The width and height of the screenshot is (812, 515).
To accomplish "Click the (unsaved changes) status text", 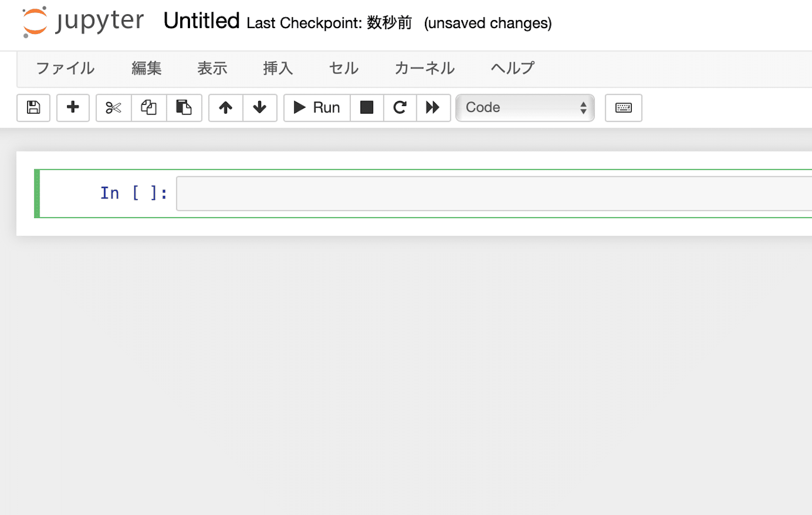I will 488,23.
